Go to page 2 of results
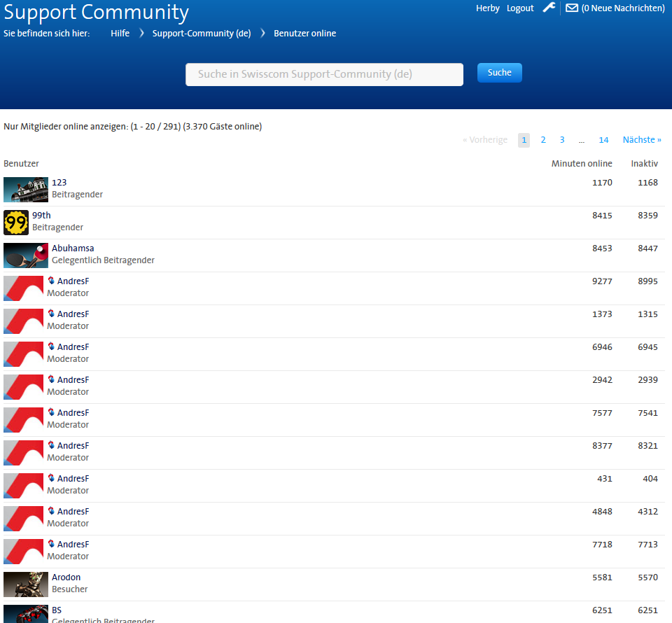The height and width of the screenshot is (623, 672). pos(542,140)
